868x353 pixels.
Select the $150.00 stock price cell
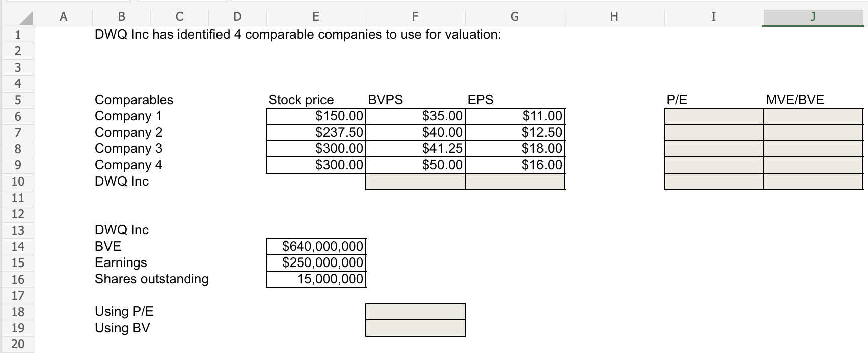316,116
